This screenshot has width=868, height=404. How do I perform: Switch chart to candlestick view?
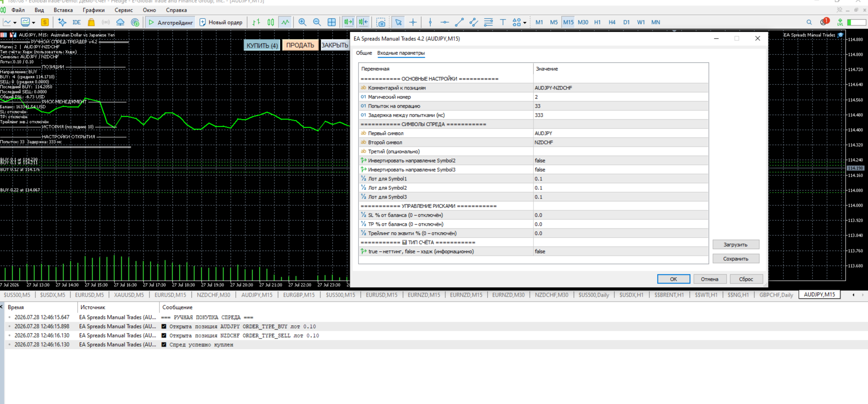click(271, 22)
